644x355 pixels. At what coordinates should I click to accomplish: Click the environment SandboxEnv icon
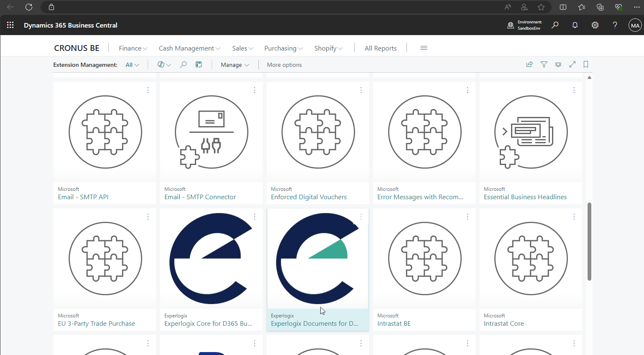click(x=511, y=25)
